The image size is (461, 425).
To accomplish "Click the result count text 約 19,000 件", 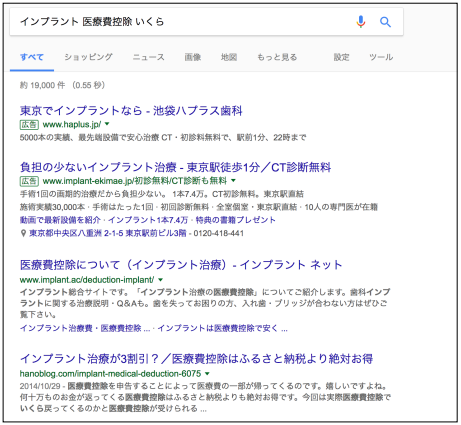I will pyautogui.click(x=42, y=85).
